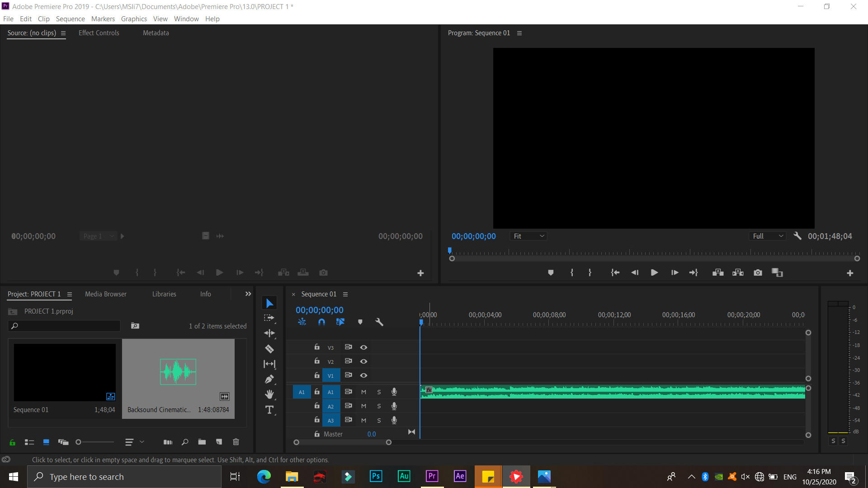Expand hidden panel tabs chevron
The width and height of the screenshot is (868, 488).
(248, 294)
